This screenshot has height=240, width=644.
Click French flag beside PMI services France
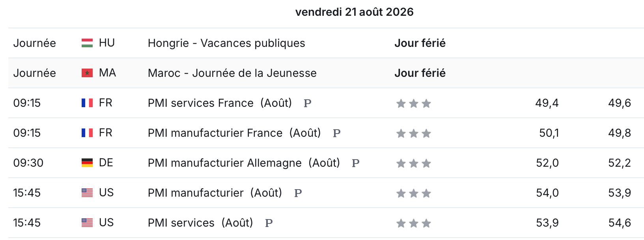click(x=87, y=103)
